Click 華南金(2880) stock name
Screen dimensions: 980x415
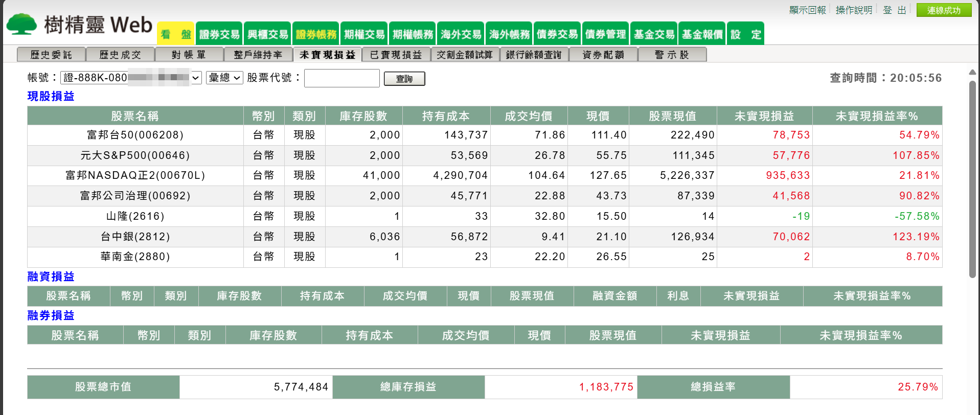[x=135, y=257]
